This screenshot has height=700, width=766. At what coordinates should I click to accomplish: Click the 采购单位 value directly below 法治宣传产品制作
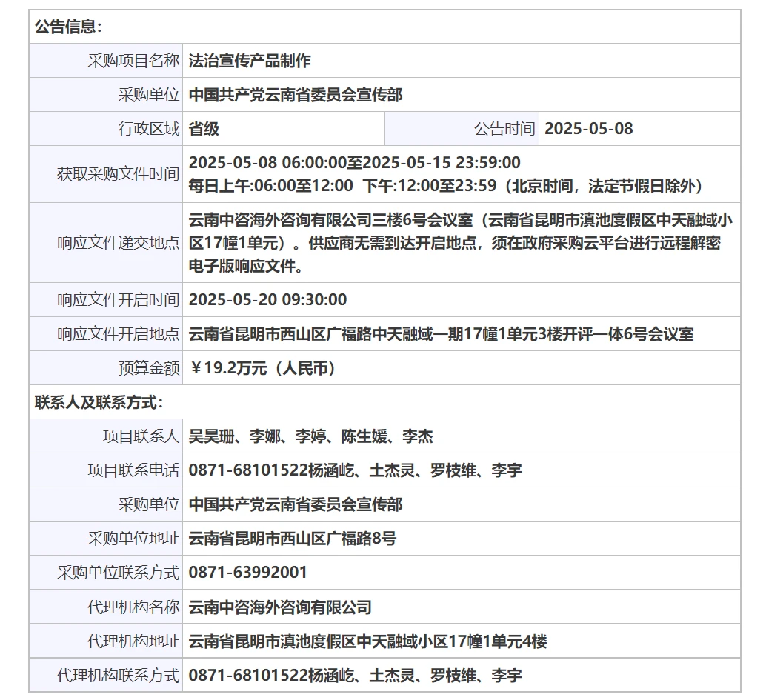[296, 94]
